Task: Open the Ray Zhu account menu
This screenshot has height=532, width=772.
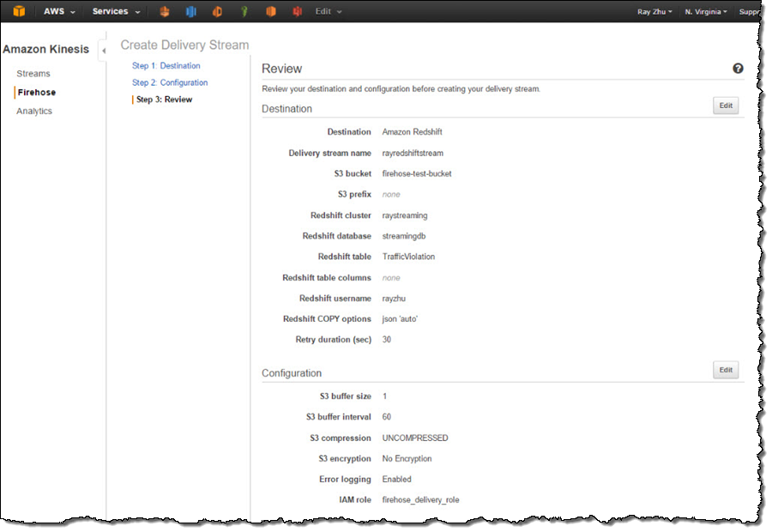Action: tap(654, 12)
